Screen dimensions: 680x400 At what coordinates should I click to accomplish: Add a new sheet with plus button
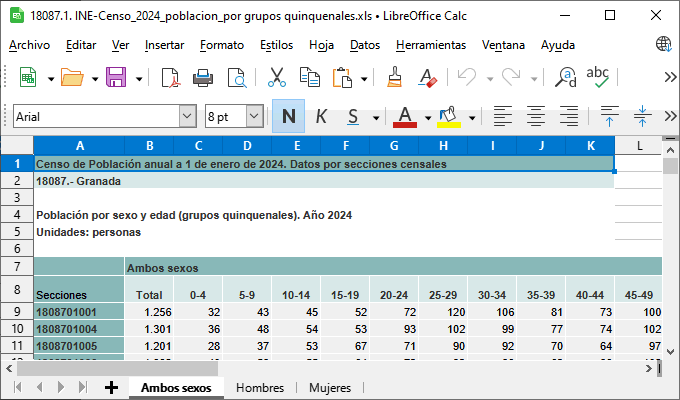pyautogui.click(x=111, y=388)
